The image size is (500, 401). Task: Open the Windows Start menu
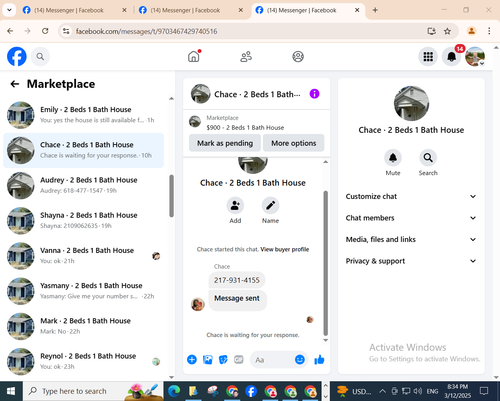[x=11, y=391]
